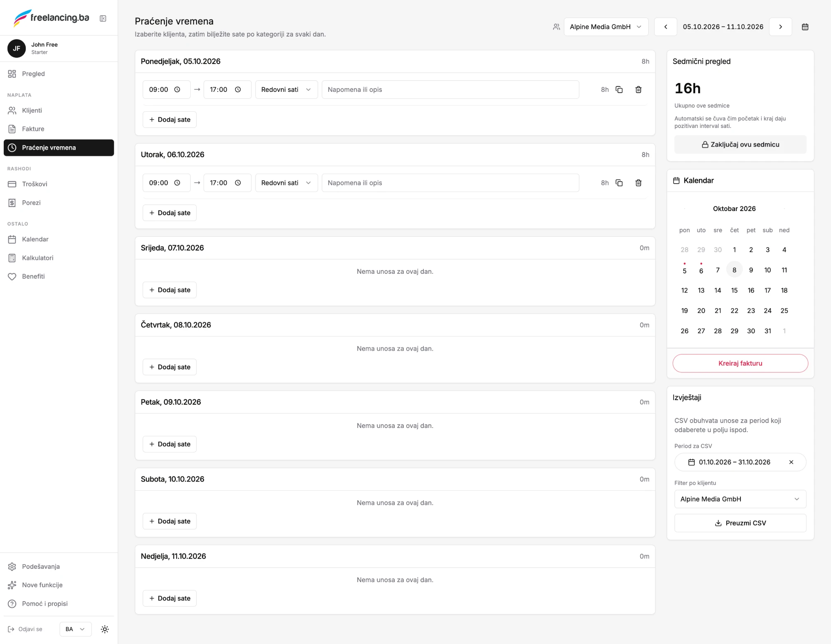The image size is (831, 644).
Task: Open Troškovi in sidebar
Action: [x=59, y=184]
